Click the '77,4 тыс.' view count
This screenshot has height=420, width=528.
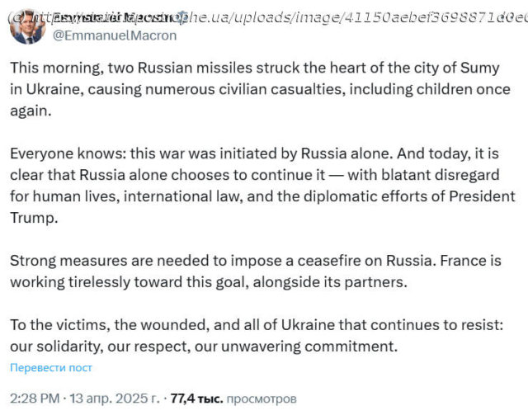click(x=196, y=399)
